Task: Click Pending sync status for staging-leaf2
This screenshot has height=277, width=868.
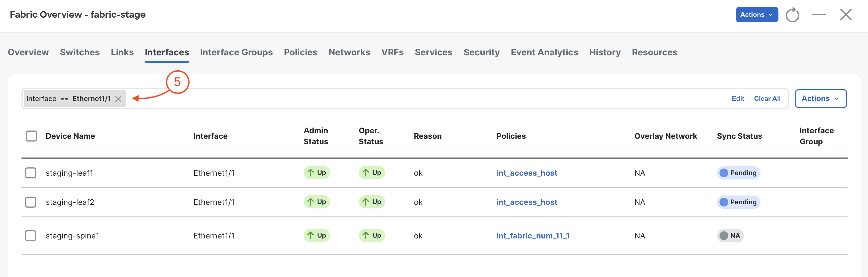Action: pyautogui.click(x=738, y=202)
